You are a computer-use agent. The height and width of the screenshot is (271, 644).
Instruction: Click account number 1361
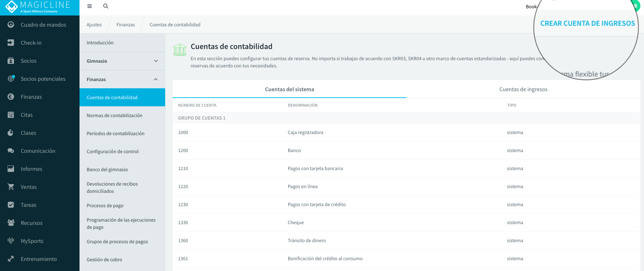point(183,258)
